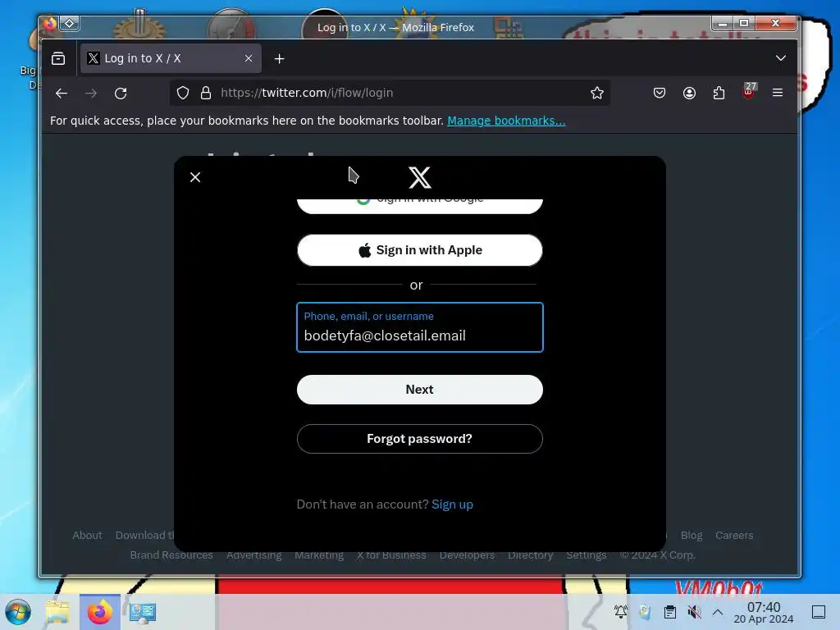840x630 pixels.
Task: Expand hidden tray icons chevron
Action: [x=718, y=612]
